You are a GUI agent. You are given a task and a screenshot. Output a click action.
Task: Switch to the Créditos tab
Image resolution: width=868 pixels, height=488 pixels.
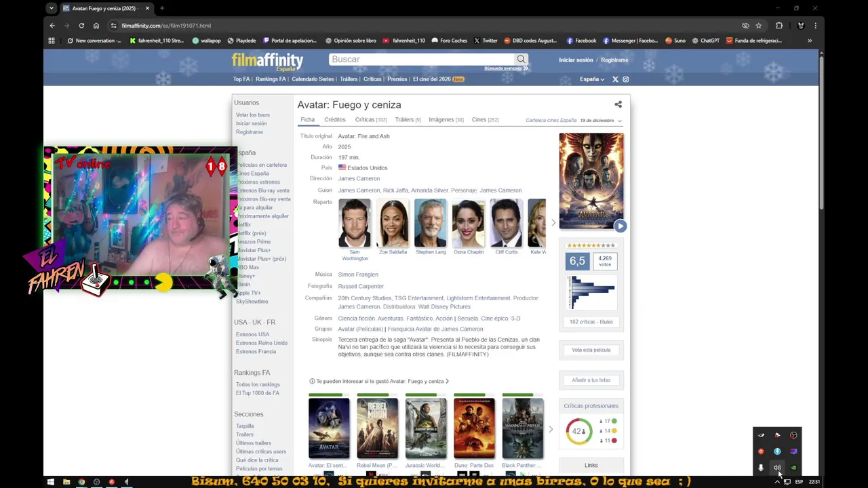click(335, 120)
